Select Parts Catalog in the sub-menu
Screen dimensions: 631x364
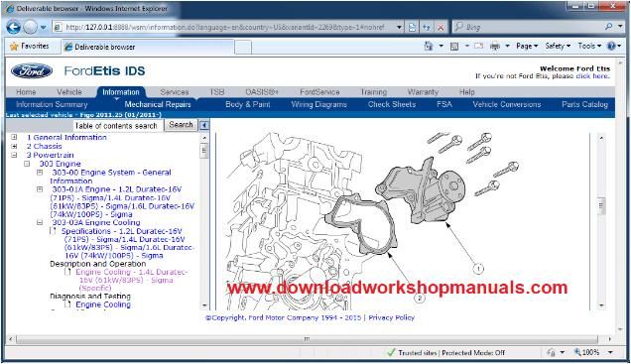point(584,104)
